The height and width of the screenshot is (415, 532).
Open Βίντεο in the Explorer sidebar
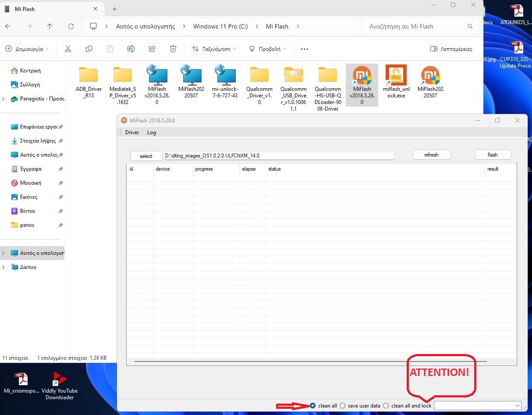[x=28, y=211]
